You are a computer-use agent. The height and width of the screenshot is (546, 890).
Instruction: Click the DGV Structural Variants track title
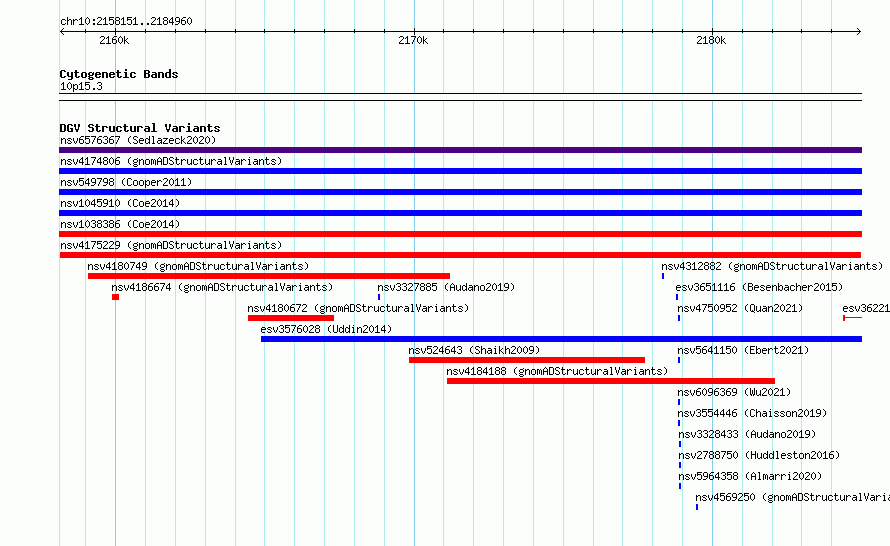[x=140, y=128]
